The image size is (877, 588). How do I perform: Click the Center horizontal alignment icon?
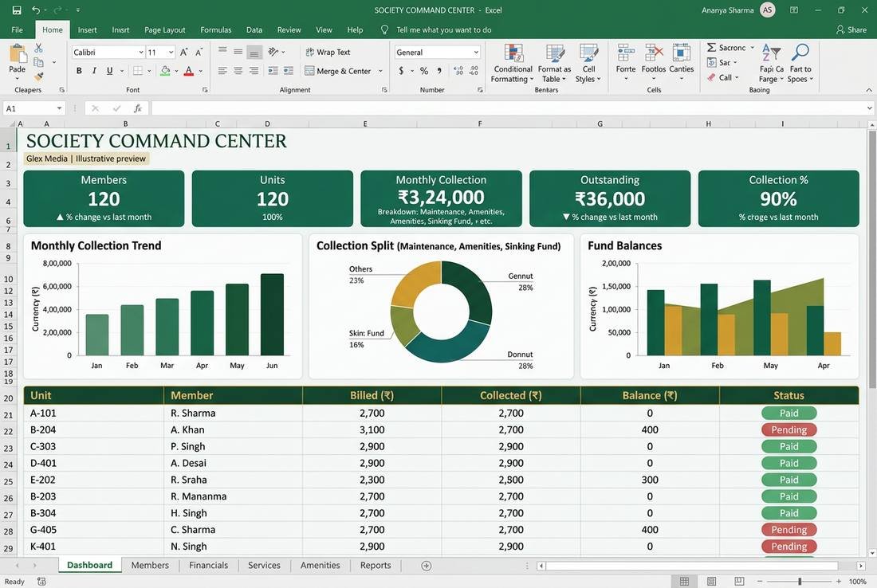coord(238,70)
